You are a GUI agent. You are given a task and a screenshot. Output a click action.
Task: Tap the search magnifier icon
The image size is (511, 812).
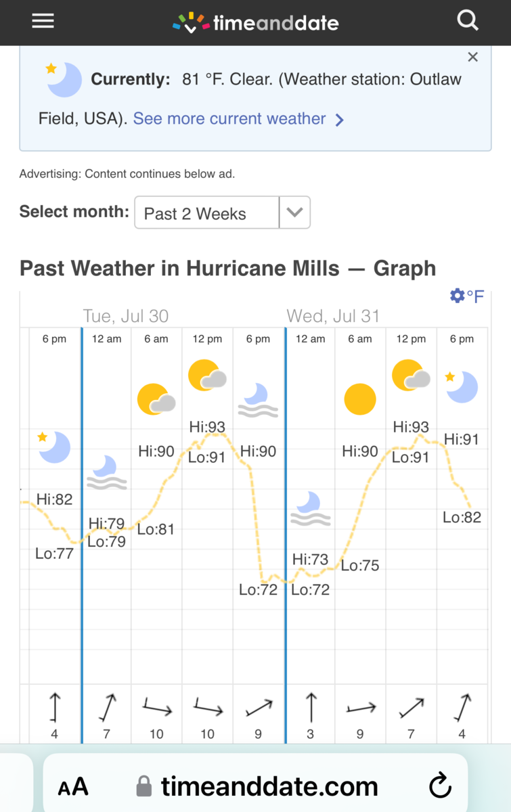tap(468, 22)
